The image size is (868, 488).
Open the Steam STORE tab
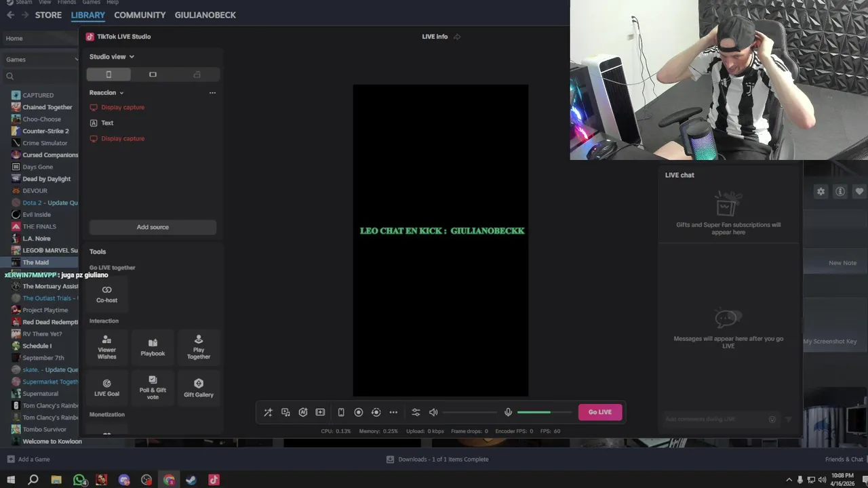click(48, 15)
